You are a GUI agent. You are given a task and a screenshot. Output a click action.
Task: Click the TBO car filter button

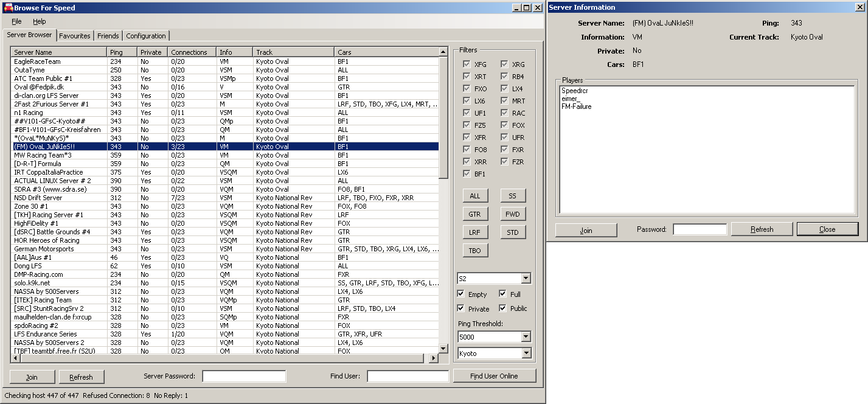click(475, 251)
